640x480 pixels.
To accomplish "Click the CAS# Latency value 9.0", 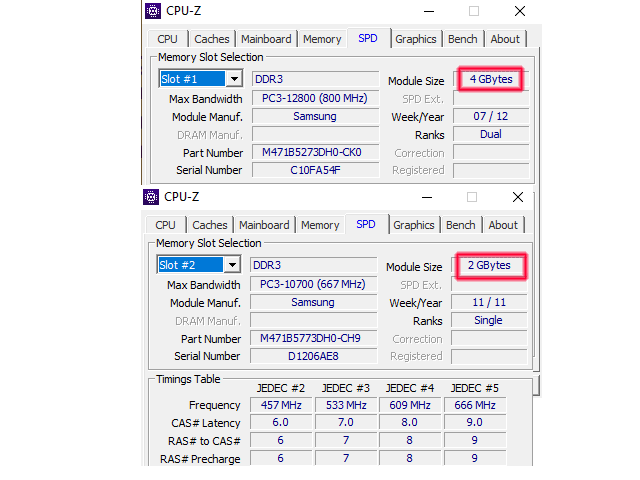I will coord(475,422).
